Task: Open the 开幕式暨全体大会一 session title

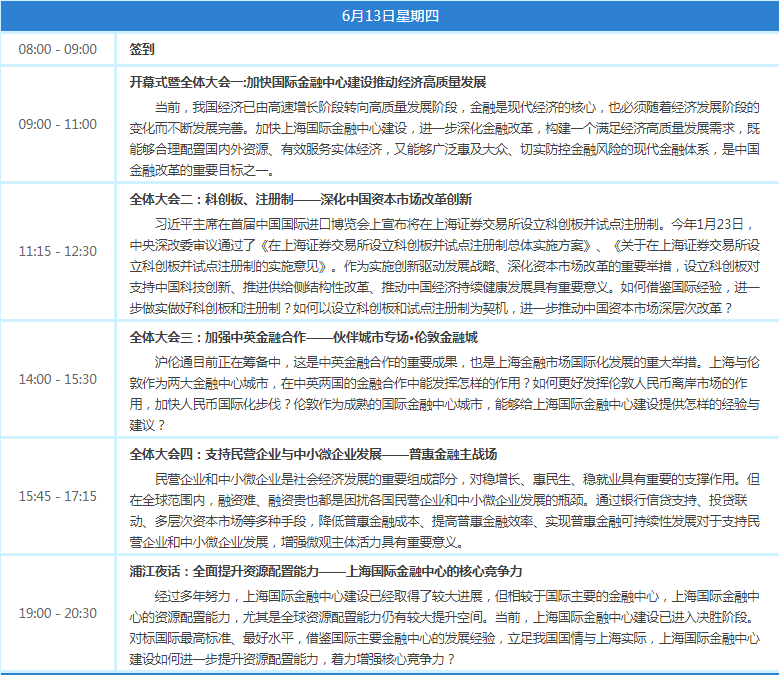Action: 308,82
